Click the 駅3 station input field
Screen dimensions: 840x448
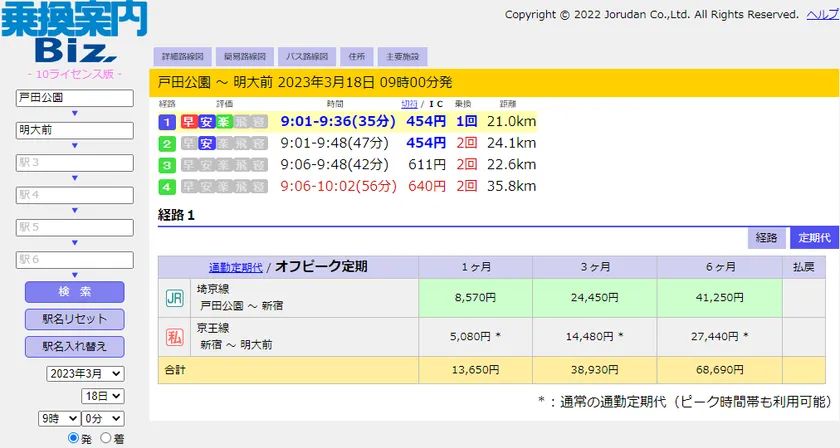point(75,162)
